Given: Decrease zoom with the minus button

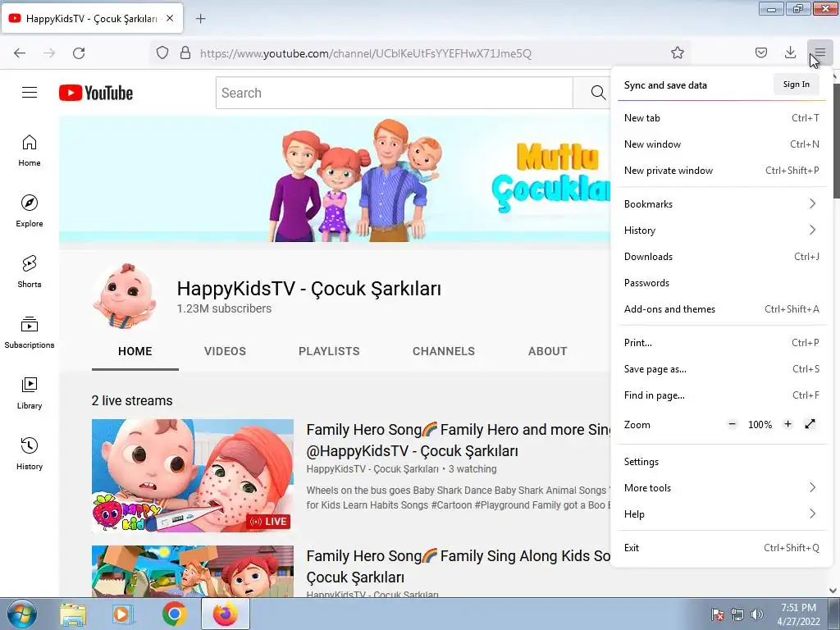Looking at the screenshot, I should coord(733,424).
